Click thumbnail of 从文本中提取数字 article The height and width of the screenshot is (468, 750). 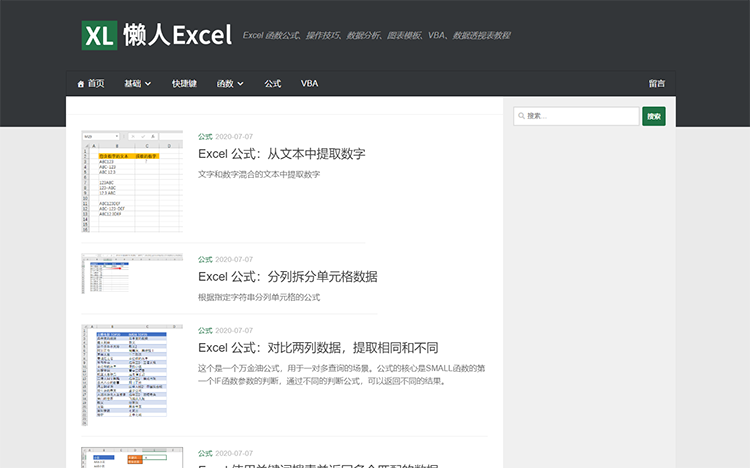pos(132,181)
